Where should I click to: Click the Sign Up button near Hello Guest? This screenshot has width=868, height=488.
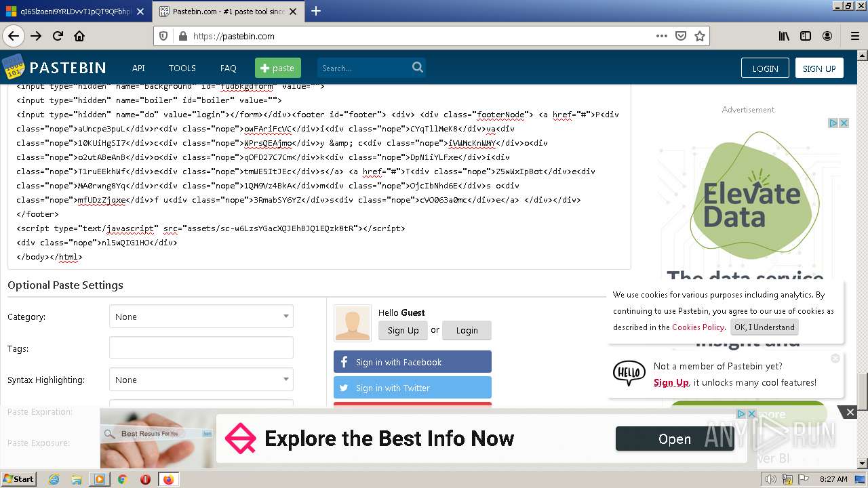tap(403, 330)
